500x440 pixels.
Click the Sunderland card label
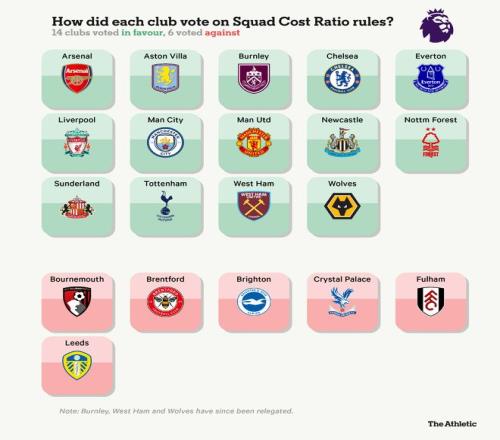click(77, 184)
